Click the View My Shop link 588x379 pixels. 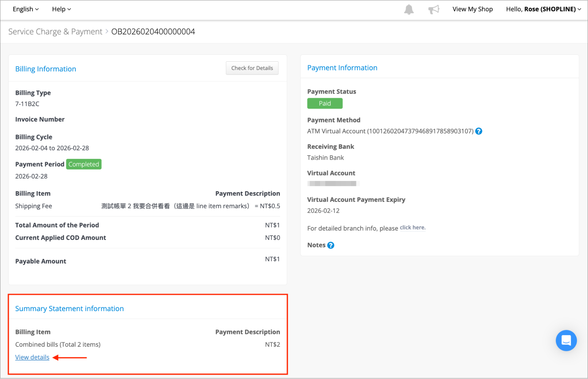(472, 9)
